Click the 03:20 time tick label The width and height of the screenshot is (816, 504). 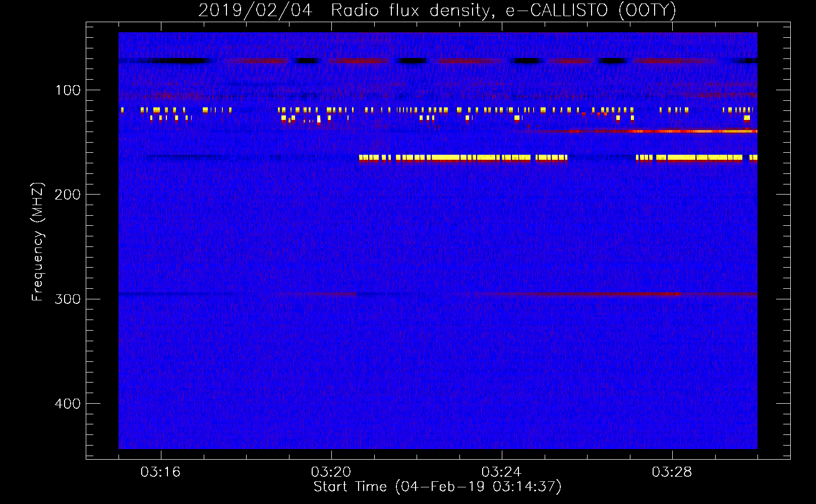click(331, 472)
